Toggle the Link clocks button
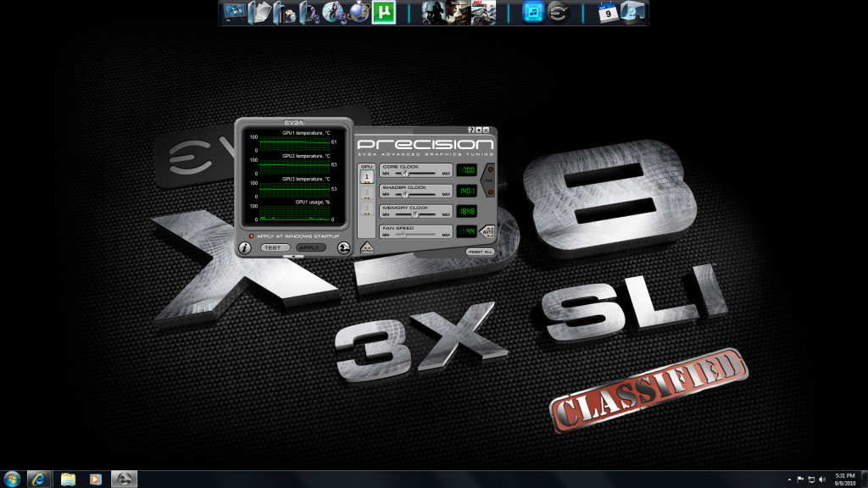 click(488, 180)
